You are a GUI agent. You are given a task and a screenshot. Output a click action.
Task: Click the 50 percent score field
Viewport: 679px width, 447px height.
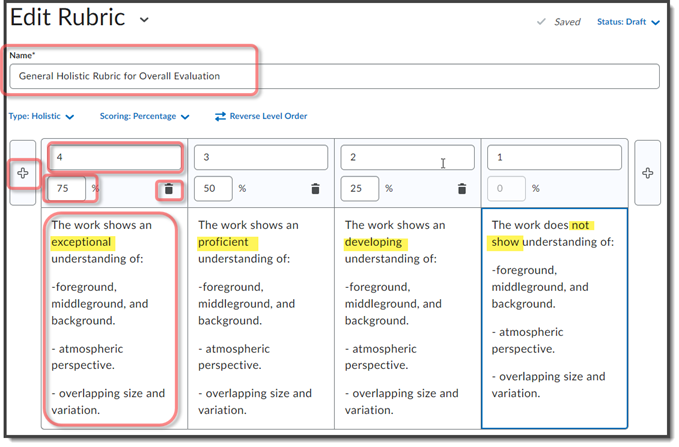[212, 188]
